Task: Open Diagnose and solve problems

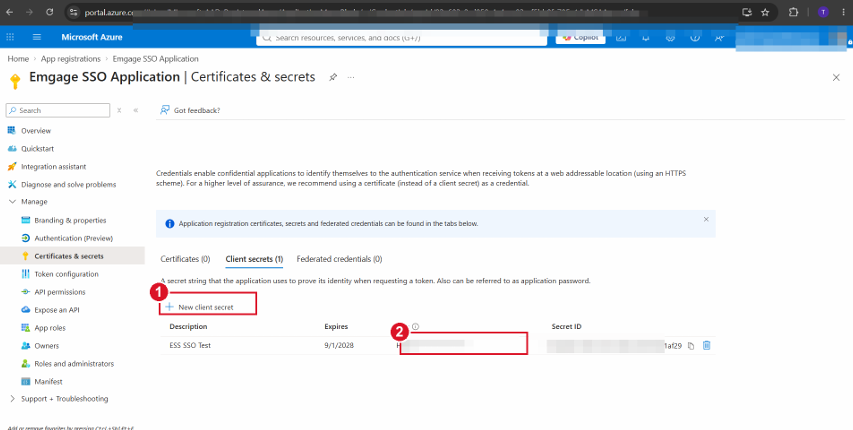Action: (x=68, y=185)
